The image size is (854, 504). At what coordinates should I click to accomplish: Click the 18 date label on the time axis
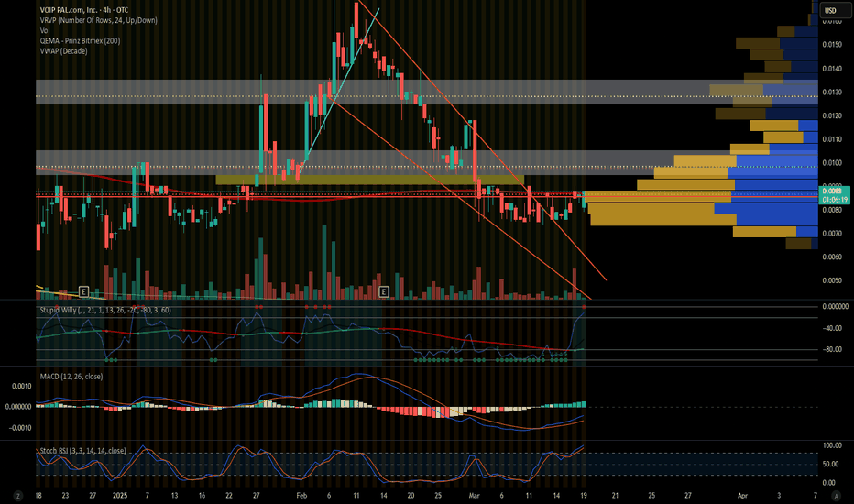pyautogui.click(x=38, y=495)
